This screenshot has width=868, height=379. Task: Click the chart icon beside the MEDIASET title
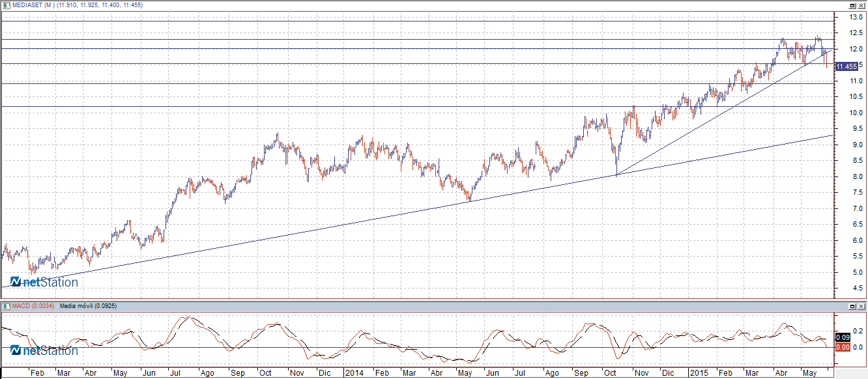pyautogui.click(x=5, y=5)
